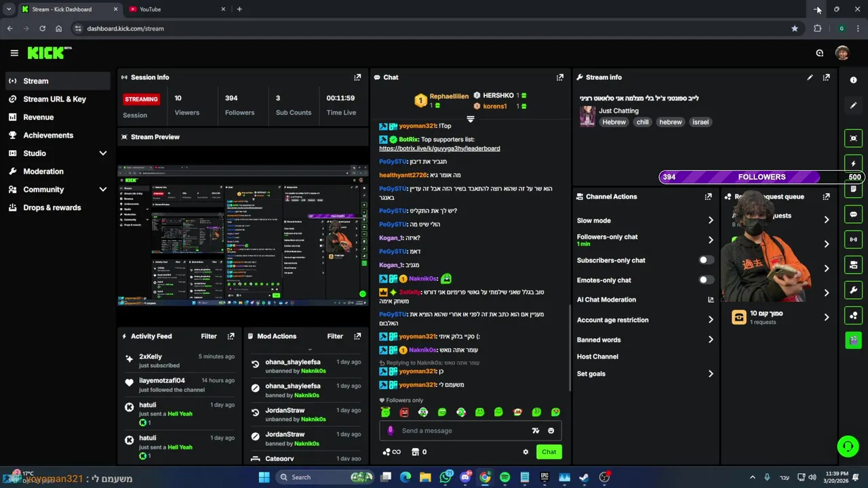Screen dimensions: 868x488
Task: Pop out the Stream info panel
Action: pos(826,77)
